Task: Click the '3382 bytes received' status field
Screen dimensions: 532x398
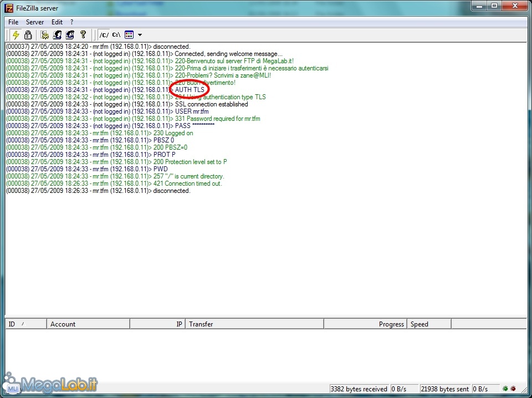Action: 359,389
